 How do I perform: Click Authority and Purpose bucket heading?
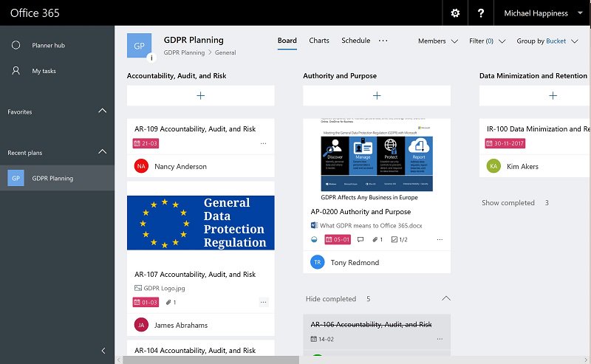click(340, 76)
